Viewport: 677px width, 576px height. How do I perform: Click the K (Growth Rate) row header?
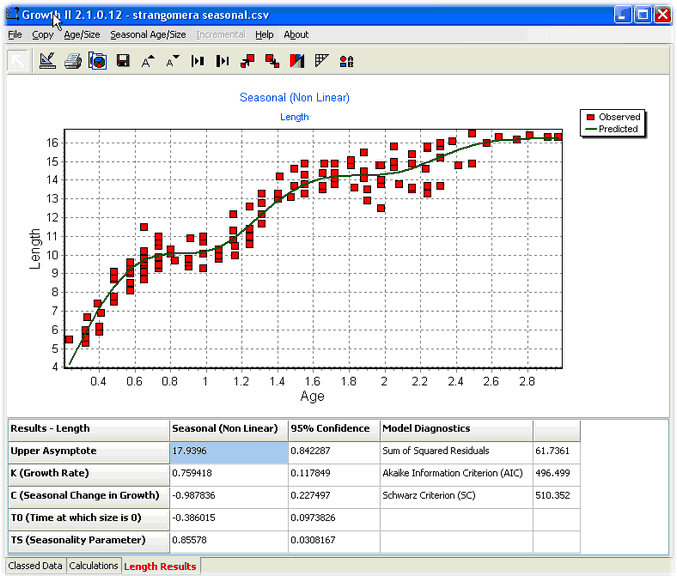(x=89, y=473)
